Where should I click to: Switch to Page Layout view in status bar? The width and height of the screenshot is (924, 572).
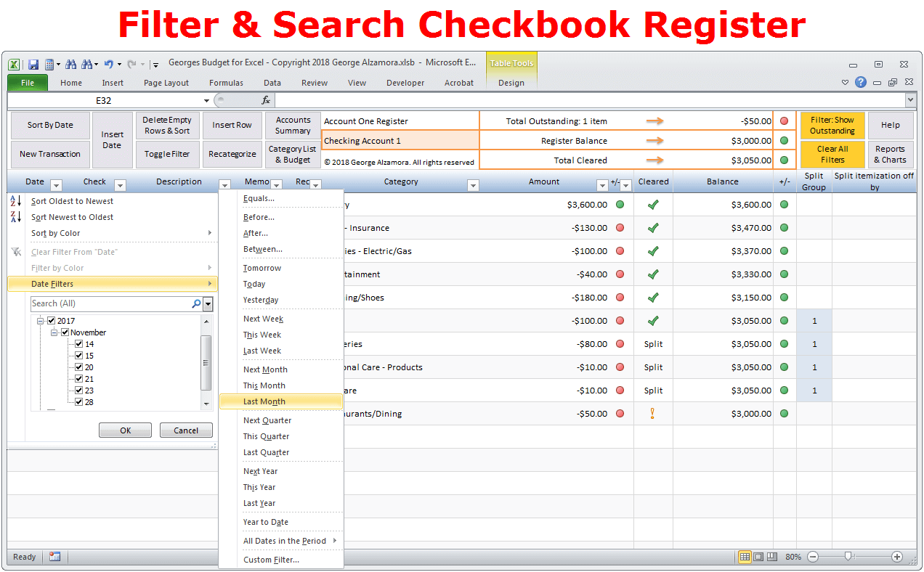[758, 557]
